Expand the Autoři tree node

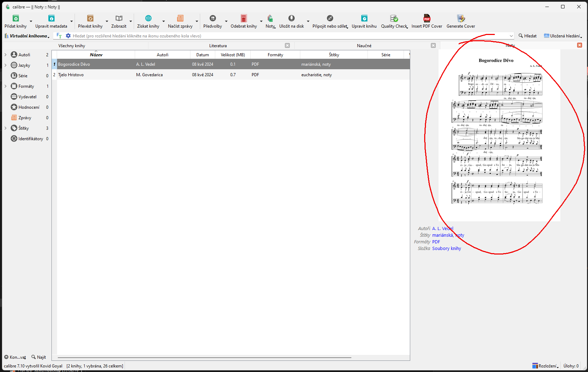(x=6, y=55)
